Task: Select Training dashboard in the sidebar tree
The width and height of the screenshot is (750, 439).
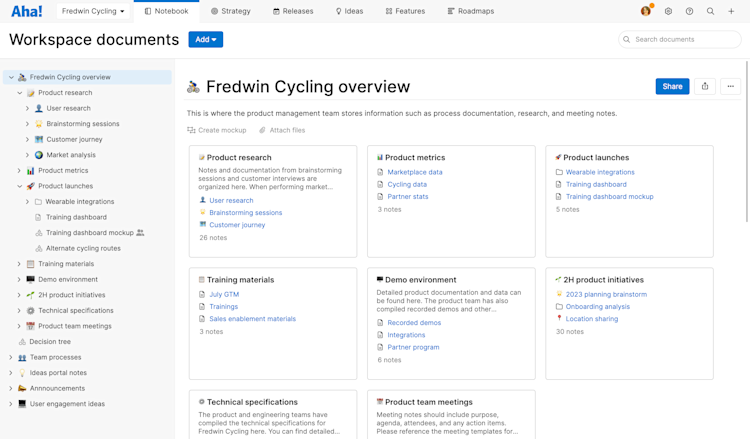Action: (x=76, y=217)
